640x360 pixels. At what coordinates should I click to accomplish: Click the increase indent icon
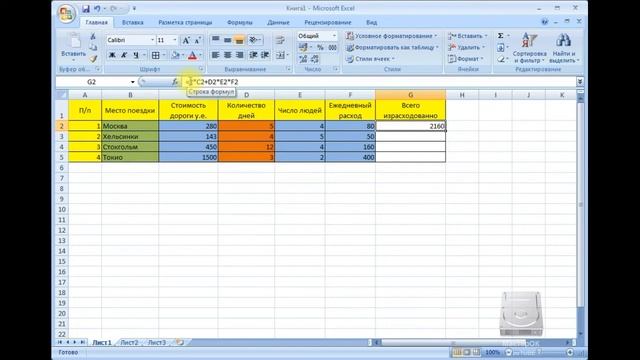(x=265, y=55)
